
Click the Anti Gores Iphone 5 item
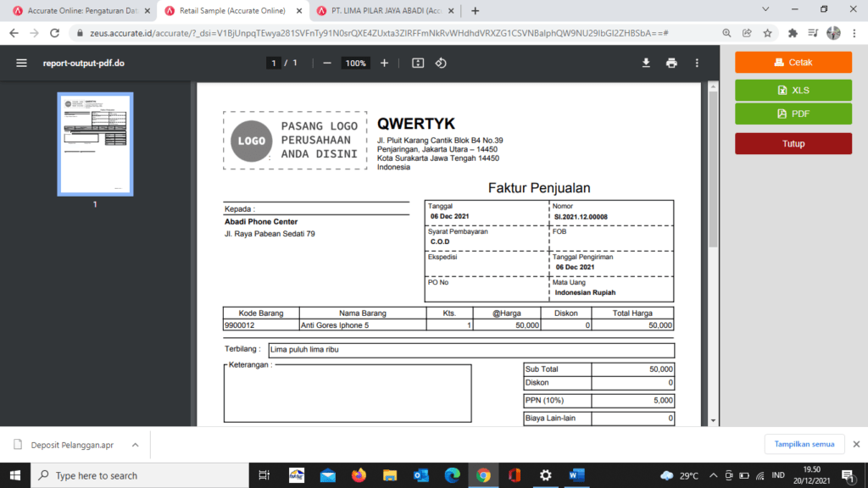click(x=334, y=325)
